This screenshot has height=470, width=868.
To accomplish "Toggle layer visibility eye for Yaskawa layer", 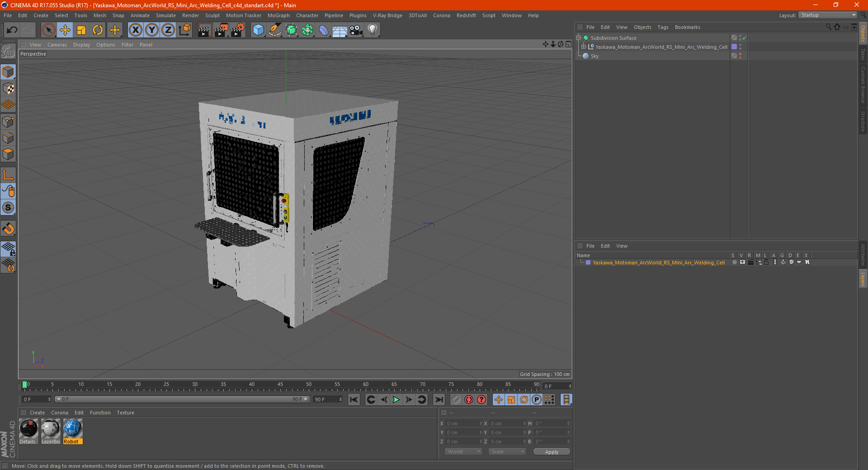I will pyautogui.click(x=742, y=262).
